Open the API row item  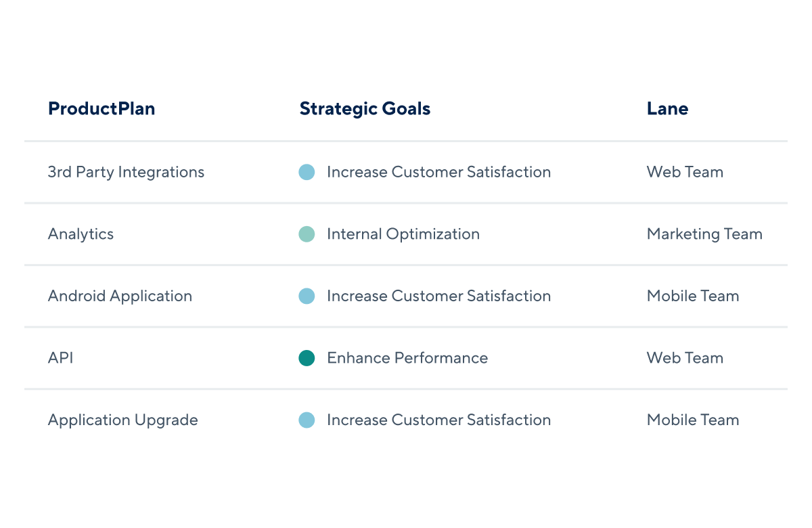click(x=60, y=358)
